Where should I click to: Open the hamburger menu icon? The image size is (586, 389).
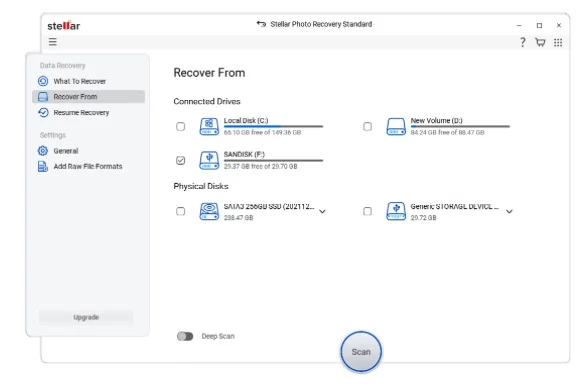click(53, 42)
